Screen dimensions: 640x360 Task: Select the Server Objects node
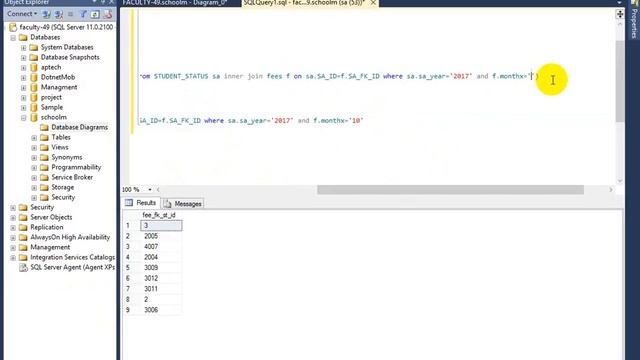tap(51, 217)
